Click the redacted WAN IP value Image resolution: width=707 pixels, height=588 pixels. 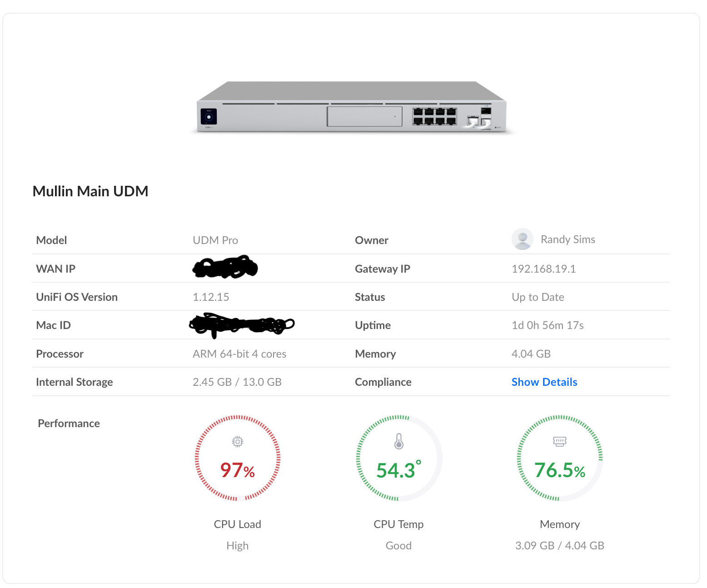[225, 268]
